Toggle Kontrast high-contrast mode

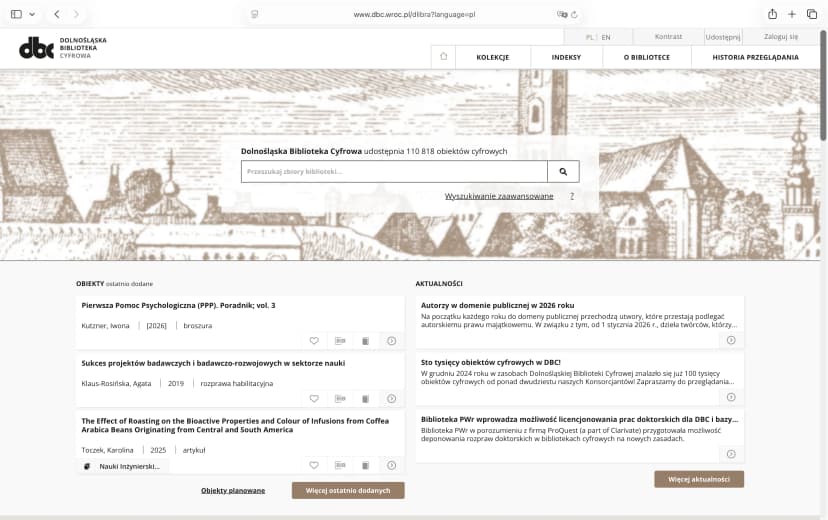pyautogui.click(x=668, y=36)
